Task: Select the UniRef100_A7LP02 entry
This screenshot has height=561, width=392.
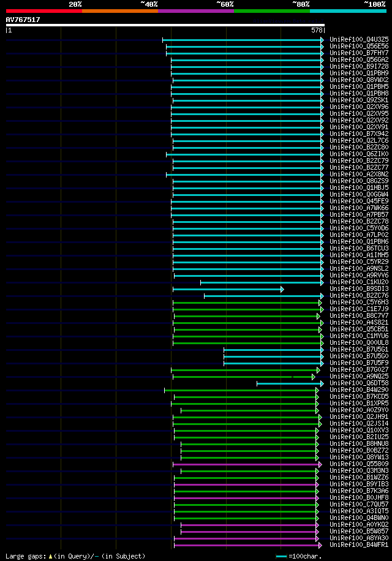Action: tap(359, 235)
